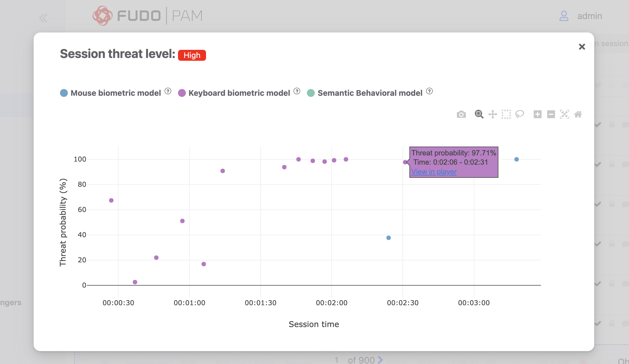Select the Lasso Select chart tool

pos(519,114)
